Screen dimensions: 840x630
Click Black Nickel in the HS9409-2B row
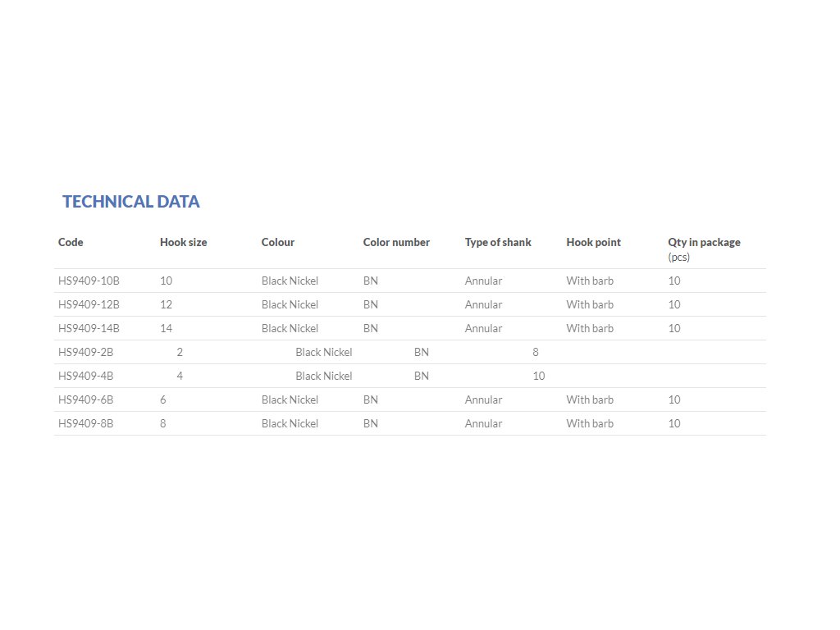coord(323,352)
